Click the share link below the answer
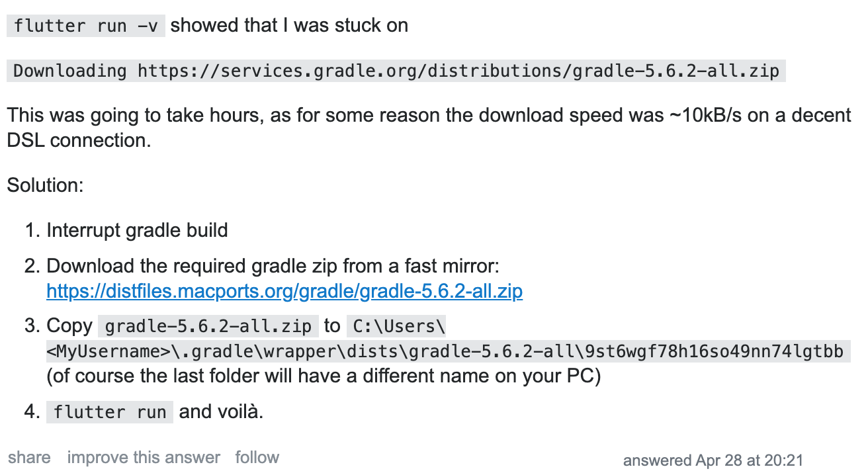This screenshot has height=475, width=868. coord(29,457)
